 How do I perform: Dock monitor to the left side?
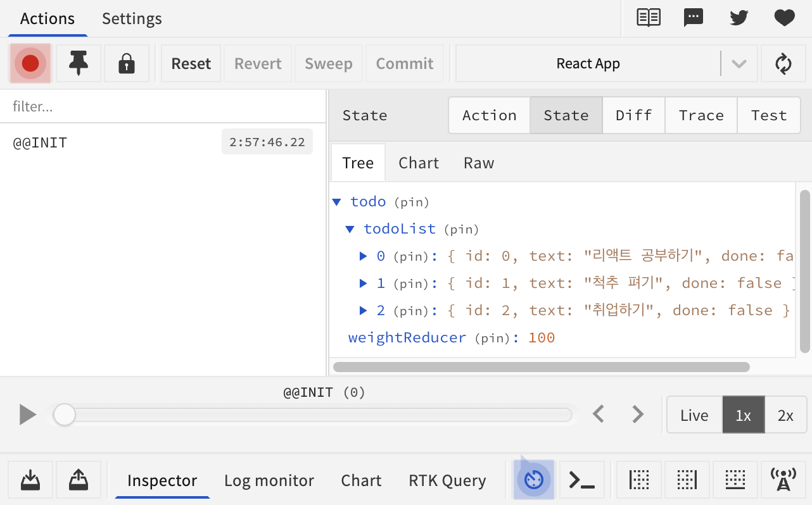(639, 480)
